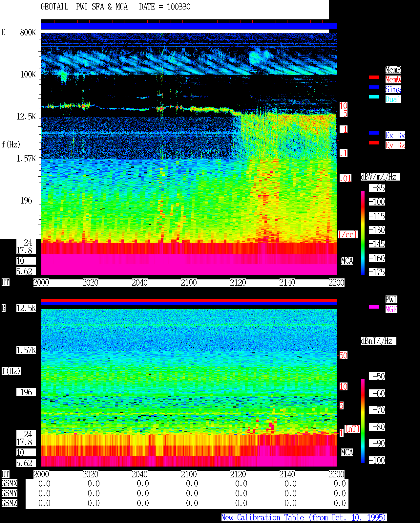Click the magnetic field color scale bar
The height and width of the screenshot is (523, 420).
363,421
